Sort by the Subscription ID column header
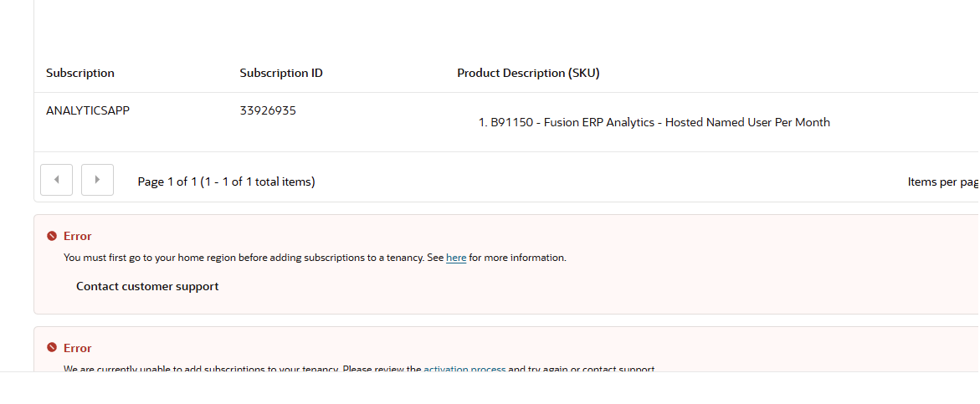 click(281, 73)
